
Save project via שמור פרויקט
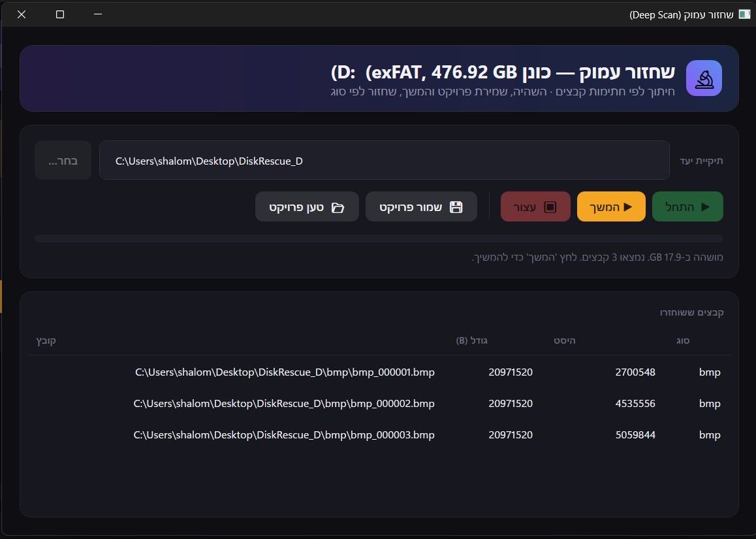(x=421, y=206)
